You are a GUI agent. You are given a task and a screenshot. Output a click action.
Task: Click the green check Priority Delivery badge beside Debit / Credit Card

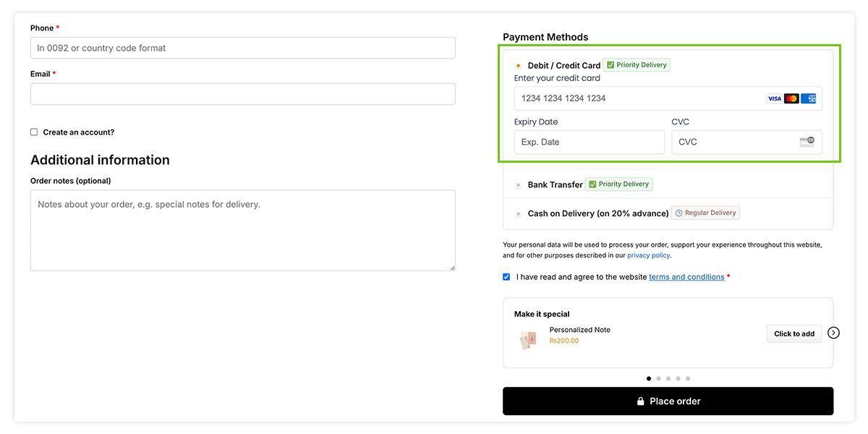tap(637, 65)
